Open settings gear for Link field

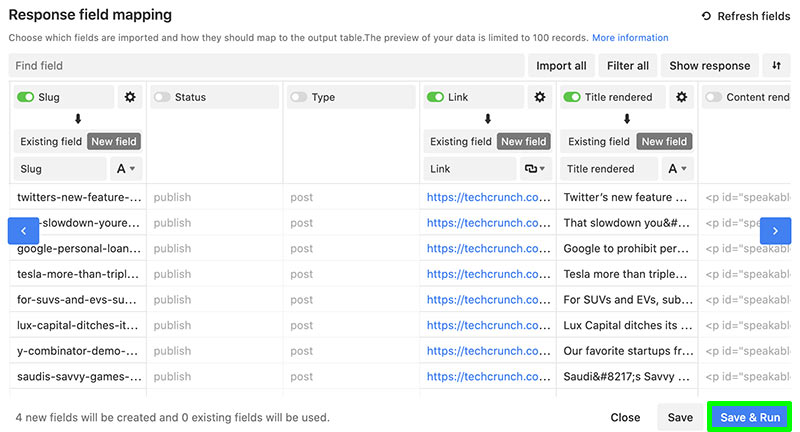click(x=540, y=97)
